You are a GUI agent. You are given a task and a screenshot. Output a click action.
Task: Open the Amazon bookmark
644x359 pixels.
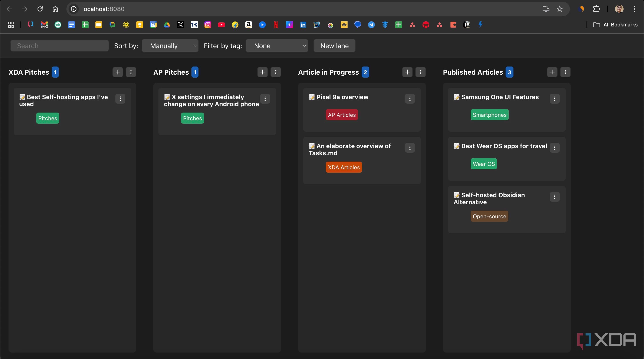pos(249,25)
